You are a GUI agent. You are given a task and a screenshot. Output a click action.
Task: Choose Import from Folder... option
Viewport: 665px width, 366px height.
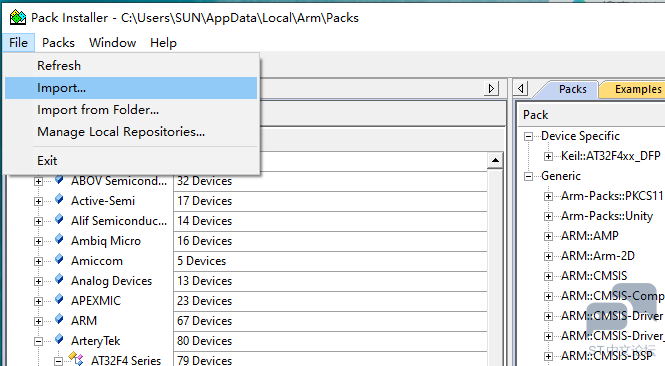point(131,110)
